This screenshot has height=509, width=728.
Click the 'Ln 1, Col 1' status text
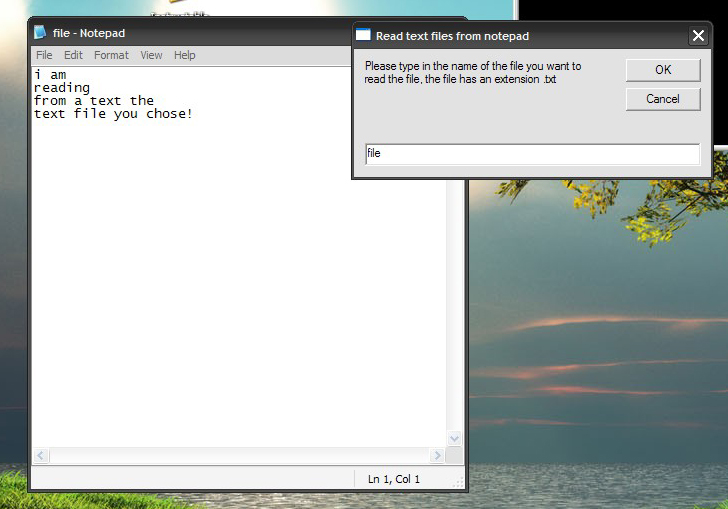point(394,479)
